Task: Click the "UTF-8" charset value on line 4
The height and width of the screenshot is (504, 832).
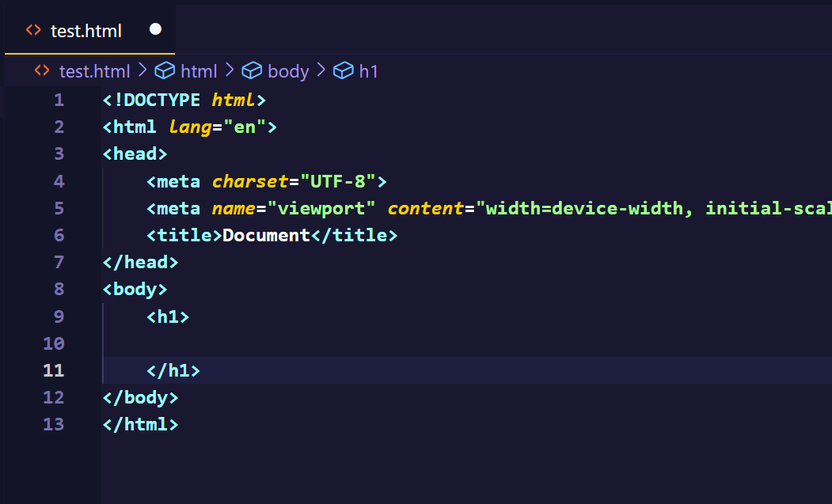Action: point(337,181)
